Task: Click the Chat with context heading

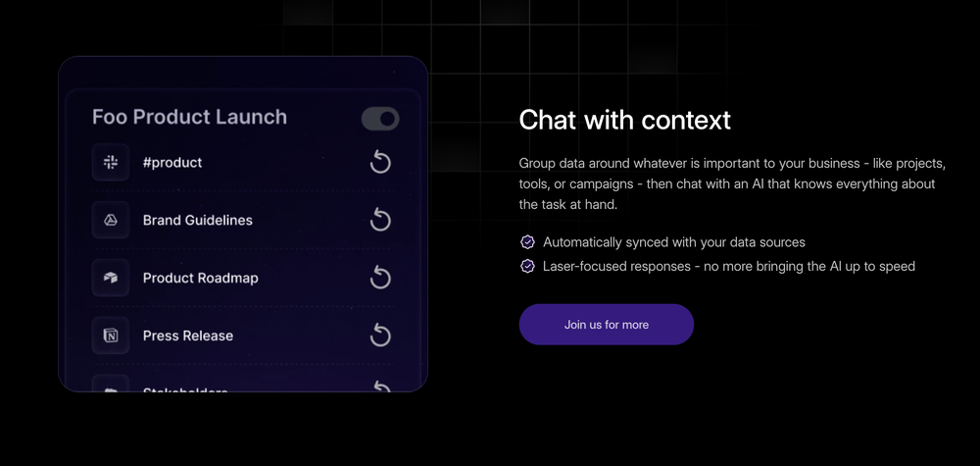Action: coord(624,120)
